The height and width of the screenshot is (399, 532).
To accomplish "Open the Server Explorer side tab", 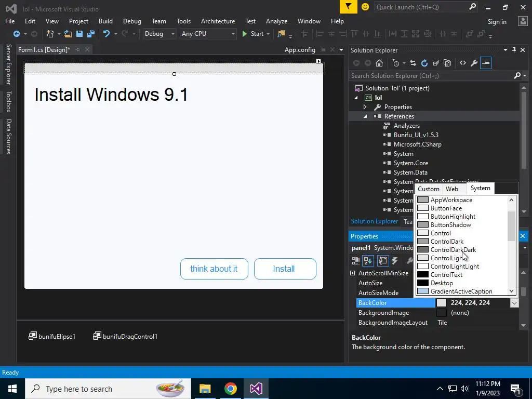I will click(8, 64).
